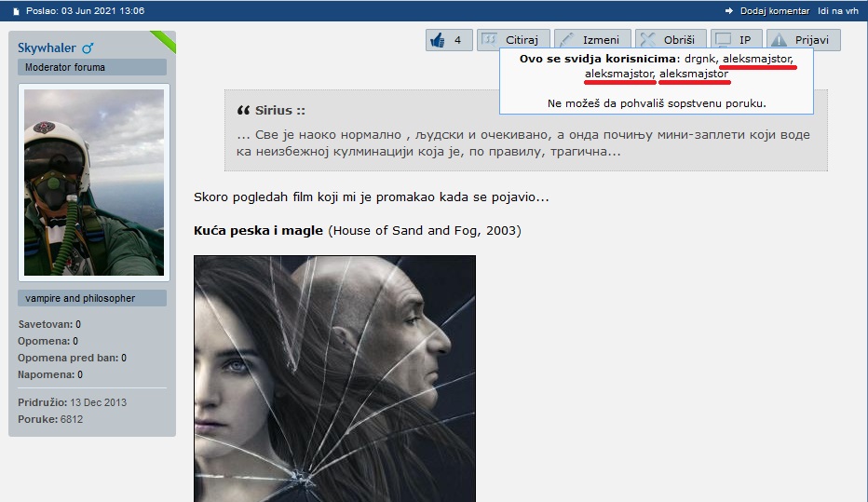Click the bold title 'Kuća peska i magle'
868x502 pixels.
(258, 230)
